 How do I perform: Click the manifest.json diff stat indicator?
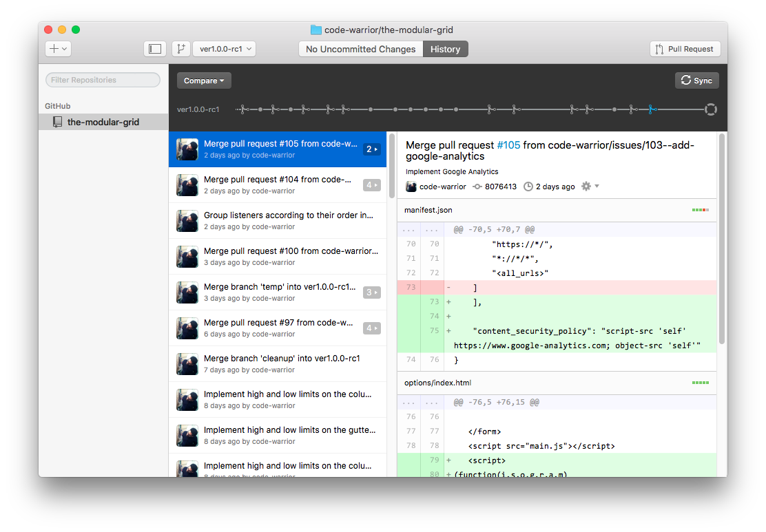pyautogui.click(x=700, y=210)
